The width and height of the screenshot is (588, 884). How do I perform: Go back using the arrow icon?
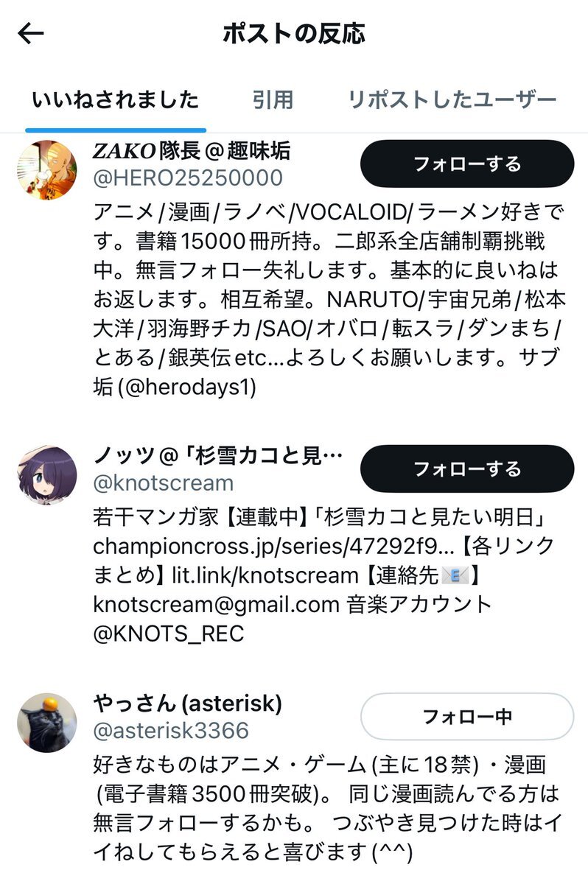click(x=31, y=33)
